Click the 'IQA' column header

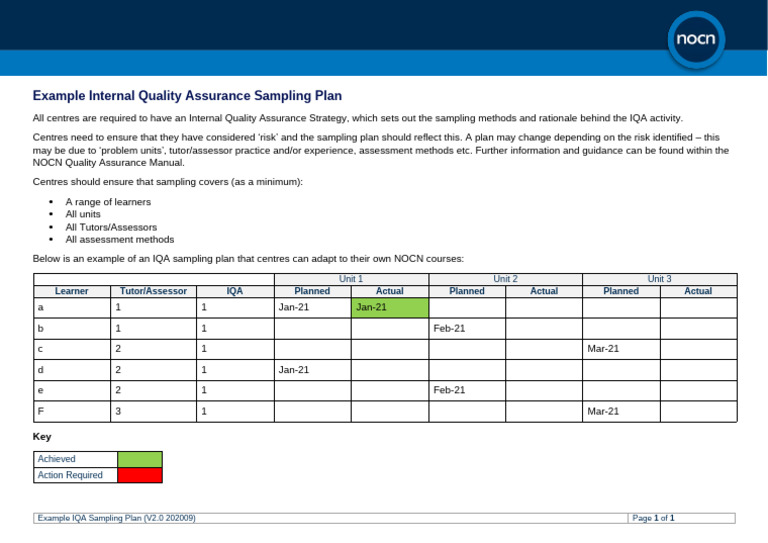235,291
